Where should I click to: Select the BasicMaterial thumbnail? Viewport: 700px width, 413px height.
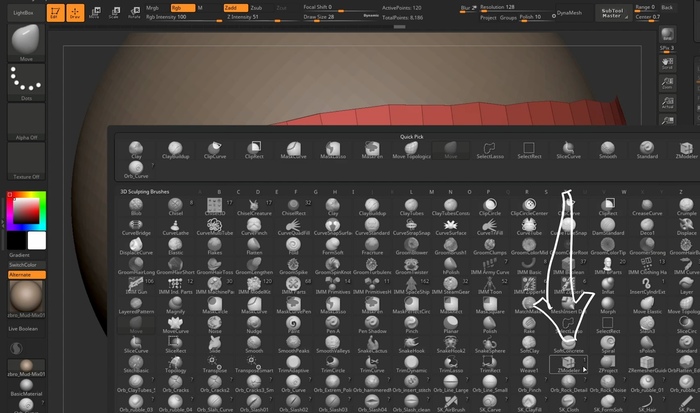pyautogui.click(x=26, y=388)
